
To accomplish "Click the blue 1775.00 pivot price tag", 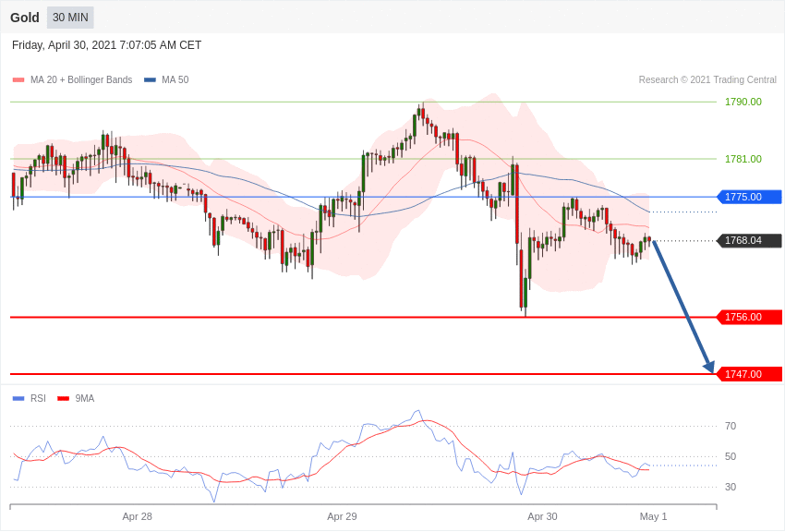I will point(750,197).
